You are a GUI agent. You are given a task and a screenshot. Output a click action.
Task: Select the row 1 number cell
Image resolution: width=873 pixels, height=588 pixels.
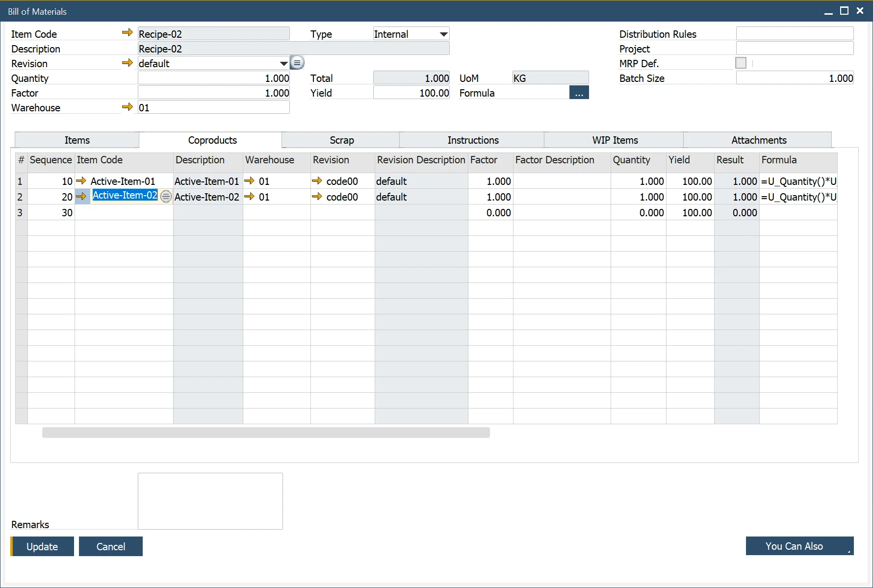[20, 180]
